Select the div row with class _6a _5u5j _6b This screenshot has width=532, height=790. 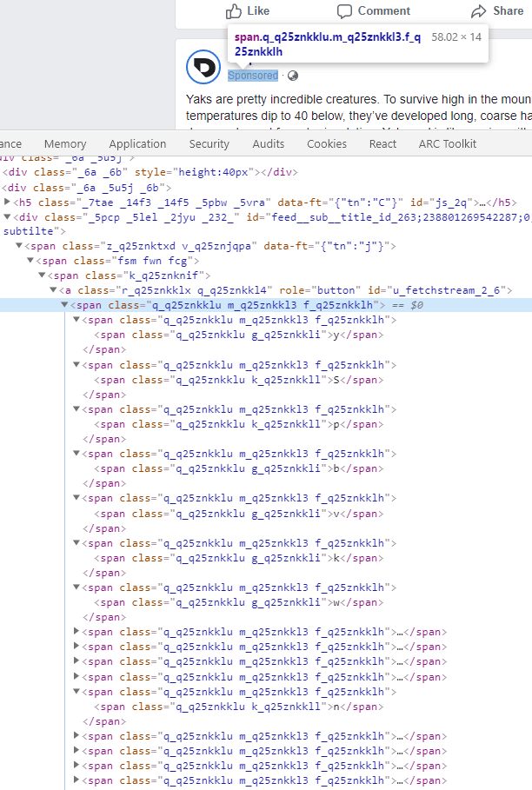[87, 188]
